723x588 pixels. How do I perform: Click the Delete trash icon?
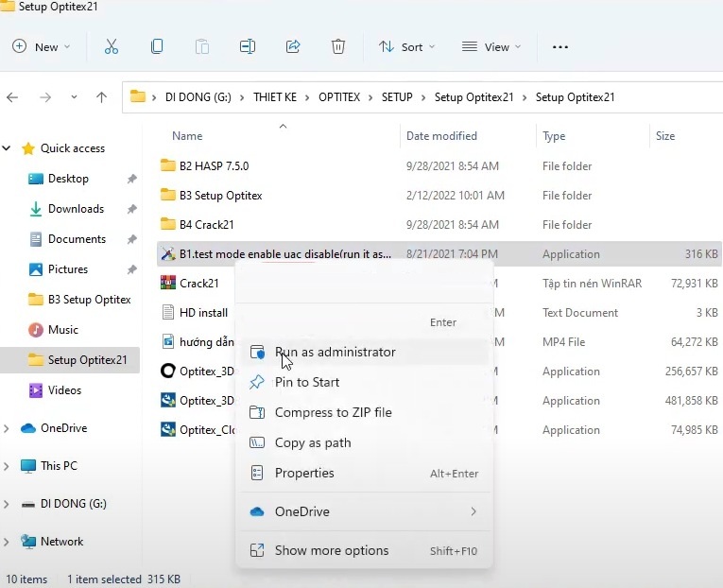338,46
